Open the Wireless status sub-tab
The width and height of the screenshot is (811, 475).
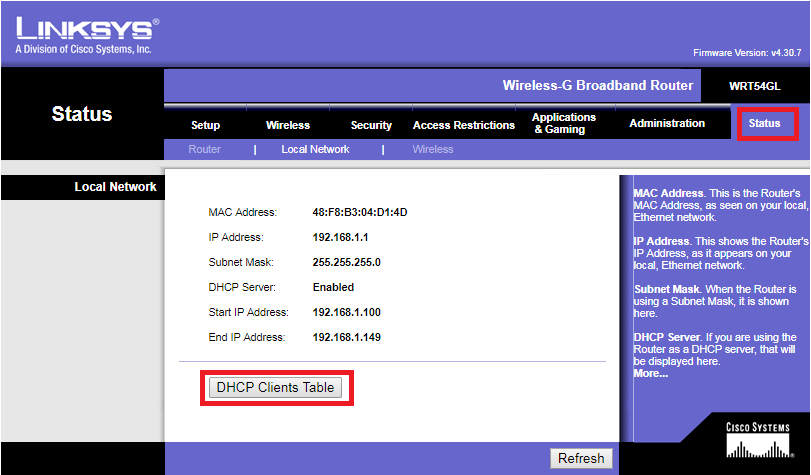point(432,149)
